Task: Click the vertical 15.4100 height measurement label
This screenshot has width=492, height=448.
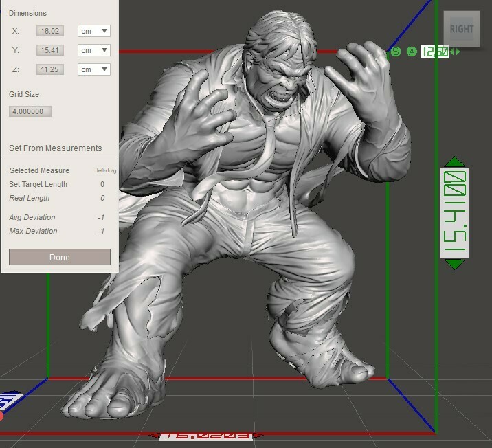Action: (454, 213)
